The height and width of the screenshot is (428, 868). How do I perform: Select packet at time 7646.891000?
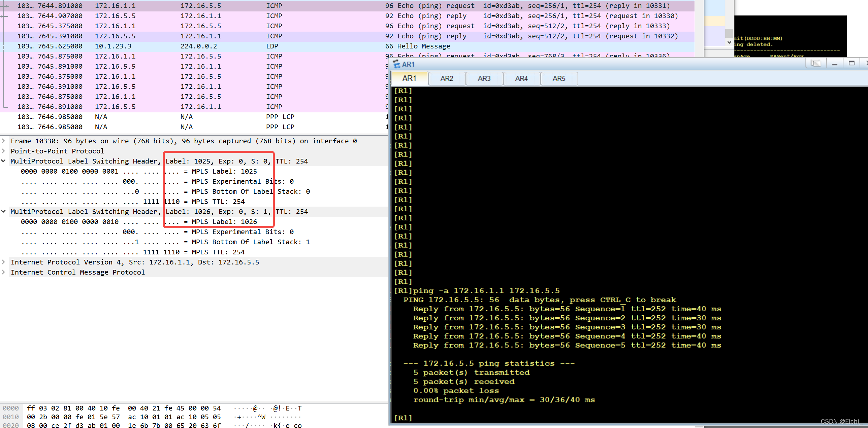pyautogui.click(x=194, y=107)
